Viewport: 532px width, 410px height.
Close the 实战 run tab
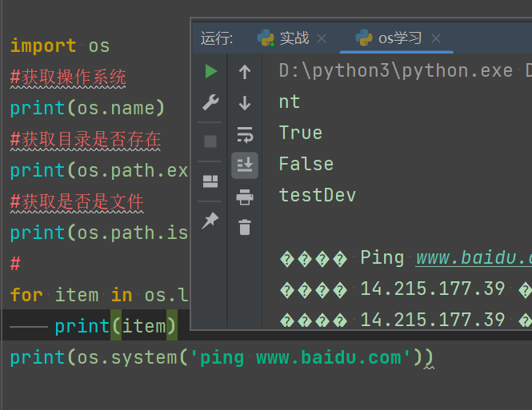point(322,38)
